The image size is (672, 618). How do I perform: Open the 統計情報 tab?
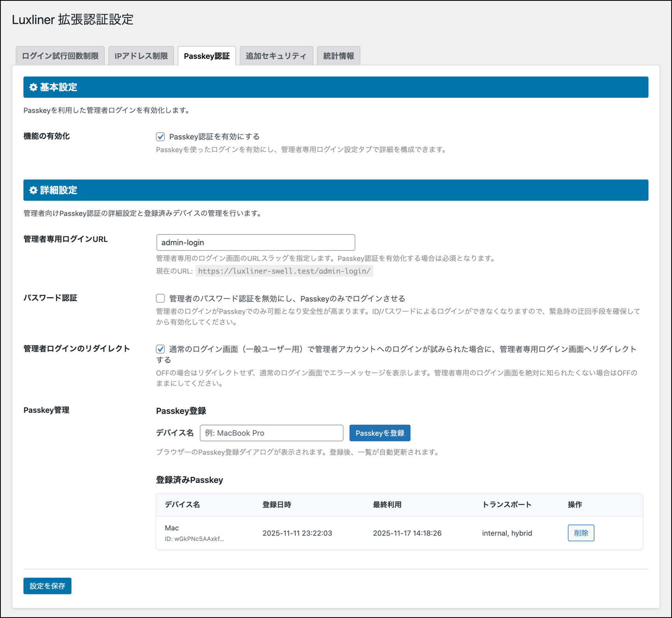tap(338, 56)
